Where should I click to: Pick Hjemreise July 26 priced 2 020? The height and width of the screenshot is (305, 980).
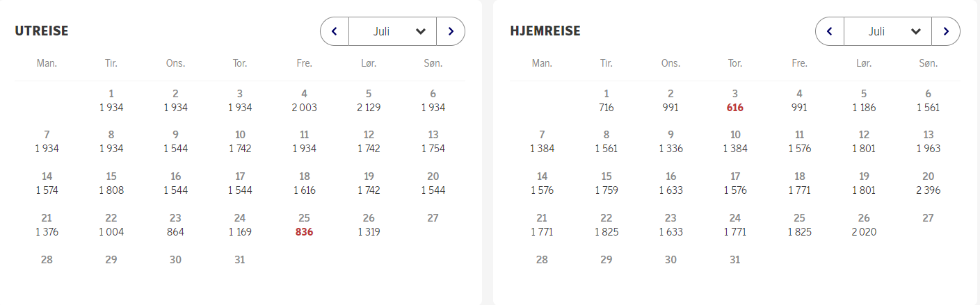pos(864,225)
